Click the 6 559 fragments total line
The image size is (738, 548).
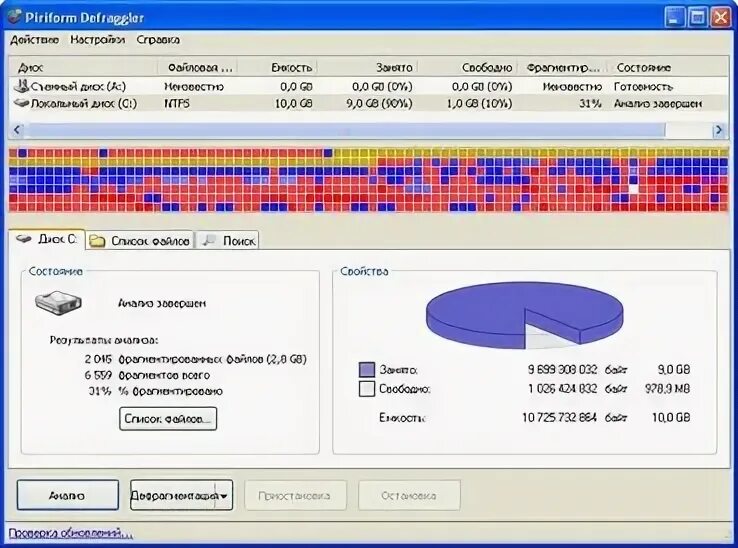pos(147,375)
